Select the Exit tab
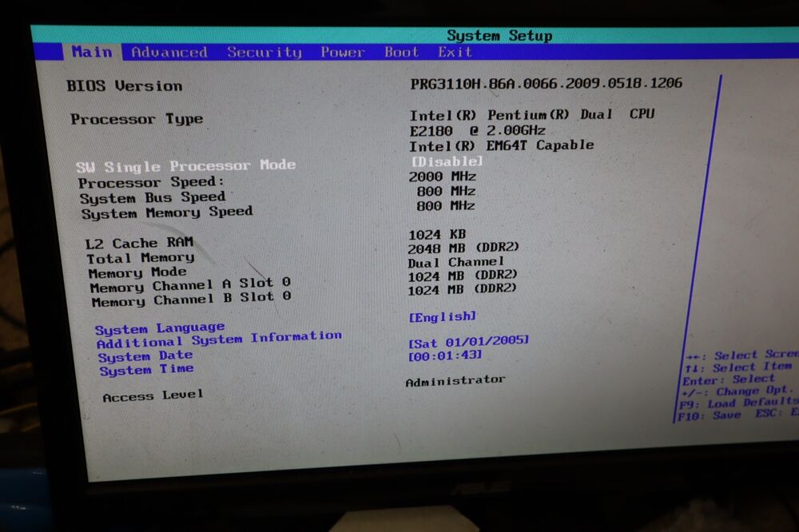The image size is (799, 532). [455, 52]
